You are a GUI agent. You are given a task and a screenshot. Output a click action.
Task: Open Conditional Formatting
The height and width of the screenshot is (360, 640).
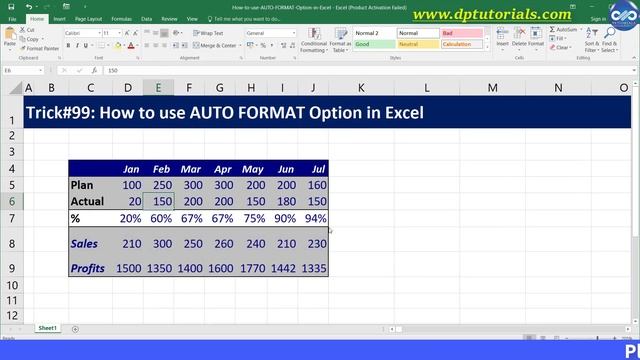click(313, 40)
